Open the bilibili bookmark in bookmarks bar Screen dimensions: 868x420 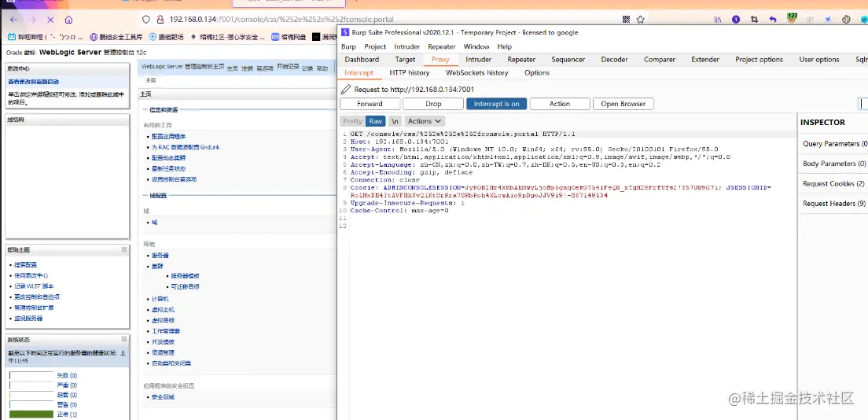[44, 37]
